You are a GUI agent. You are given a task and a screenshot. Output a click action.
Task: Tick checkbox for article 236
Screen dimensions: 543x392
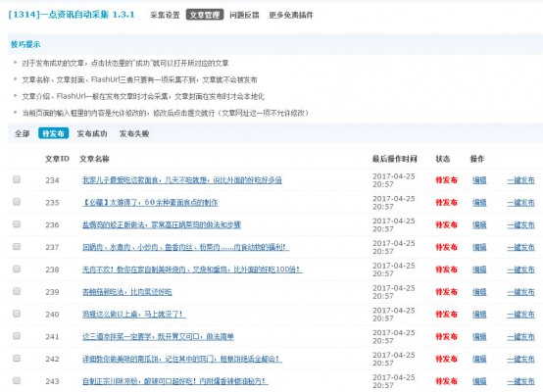tap(17, 224)
